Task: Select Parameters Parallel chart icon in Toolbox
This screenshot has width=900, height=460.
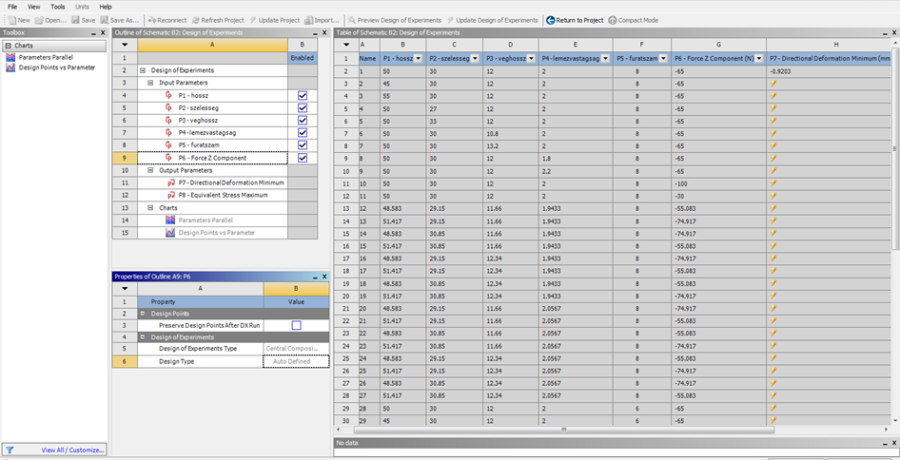Action: (x=10, y=57)
